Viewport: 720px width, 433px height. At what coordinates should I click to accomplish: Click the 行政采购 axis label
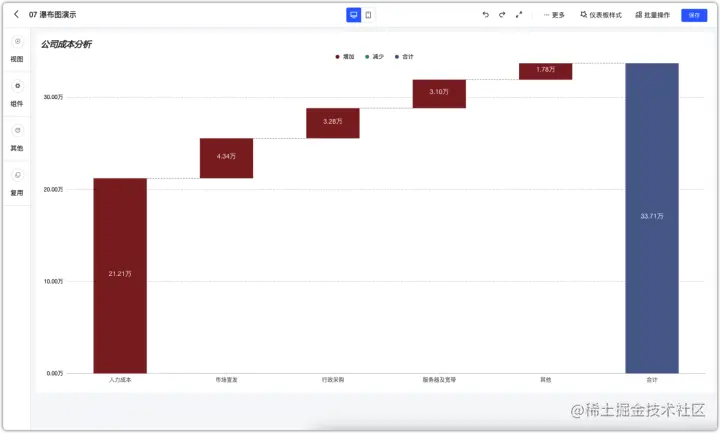333,380
